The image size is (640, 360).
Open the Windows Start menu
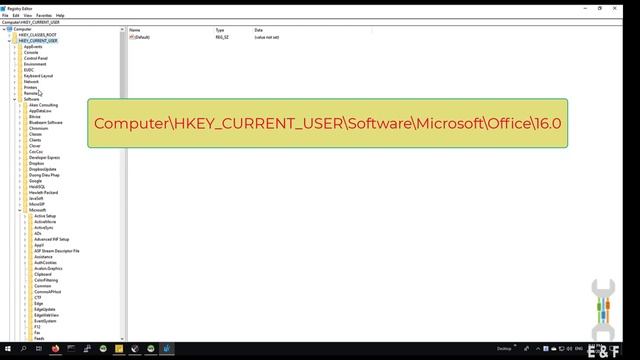(8, 349)
